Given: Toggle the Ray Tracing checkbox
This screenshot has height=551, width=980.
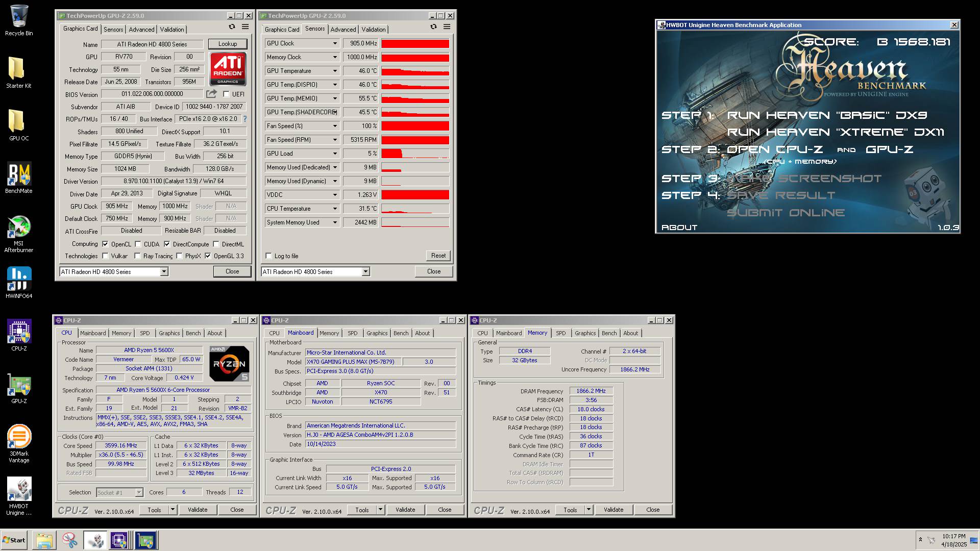Looking at the screenshot, I should coord(137,256).
